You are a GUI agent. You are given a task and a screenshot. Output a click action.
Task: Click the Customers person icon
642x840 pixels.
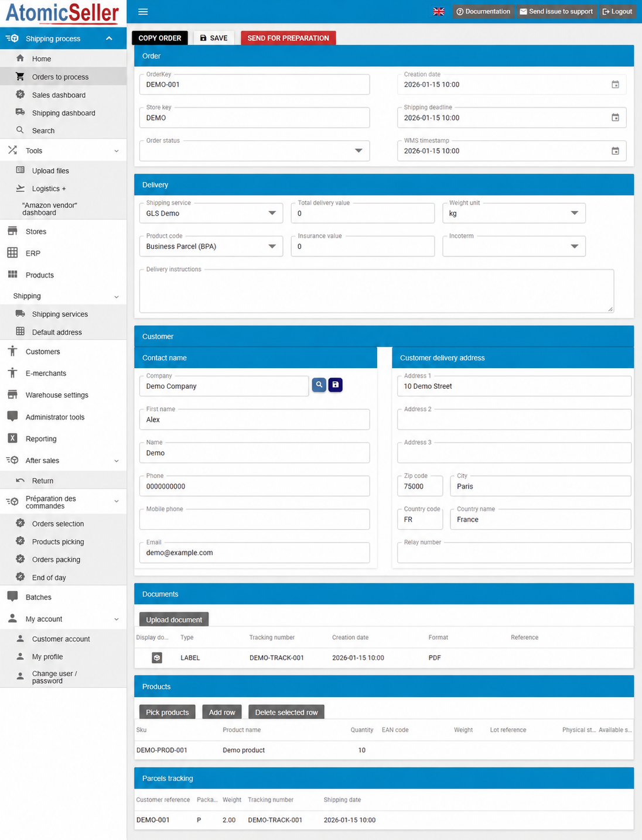coord(12,351)
